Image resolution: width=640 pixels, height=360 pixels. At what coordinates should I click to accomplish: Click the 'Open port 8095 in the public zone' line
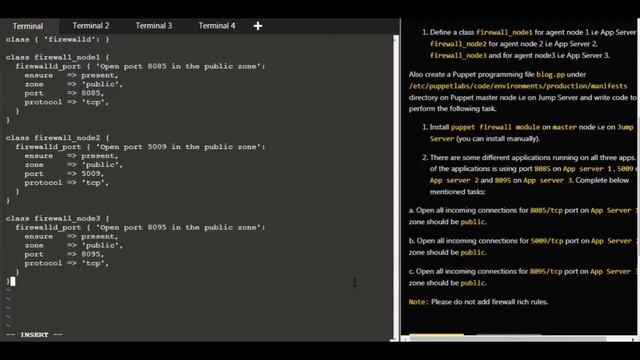pos(140,227)
